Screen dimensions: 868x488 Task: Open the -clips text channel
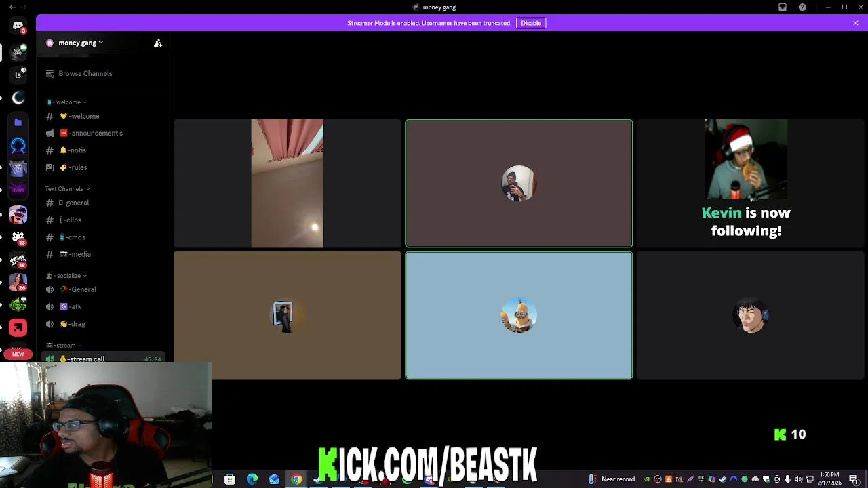point(102,220)
